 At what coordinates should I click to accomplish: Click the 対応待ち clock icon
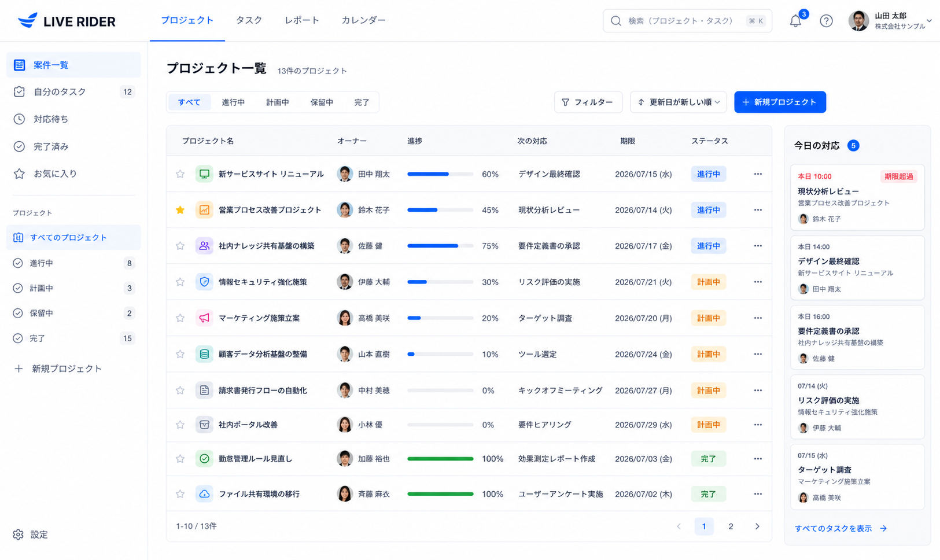pos(19,119)
